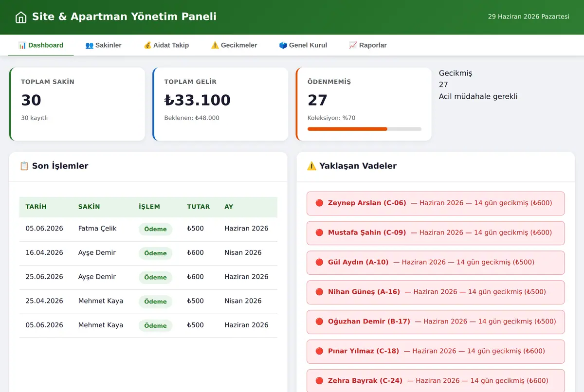Click the red dot next to Mustafa Şahin
This screenshot has width=584, height=392.
coord(319,232)
